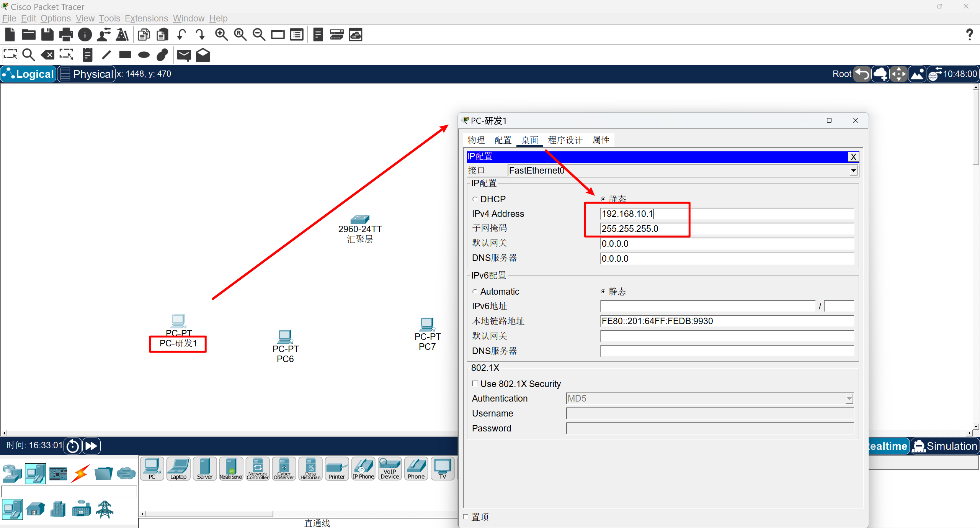Click the 2960-24TT switch on canvas
This screenshot has height=528, width=980.
pyautogui.click(x=360, y=219)
